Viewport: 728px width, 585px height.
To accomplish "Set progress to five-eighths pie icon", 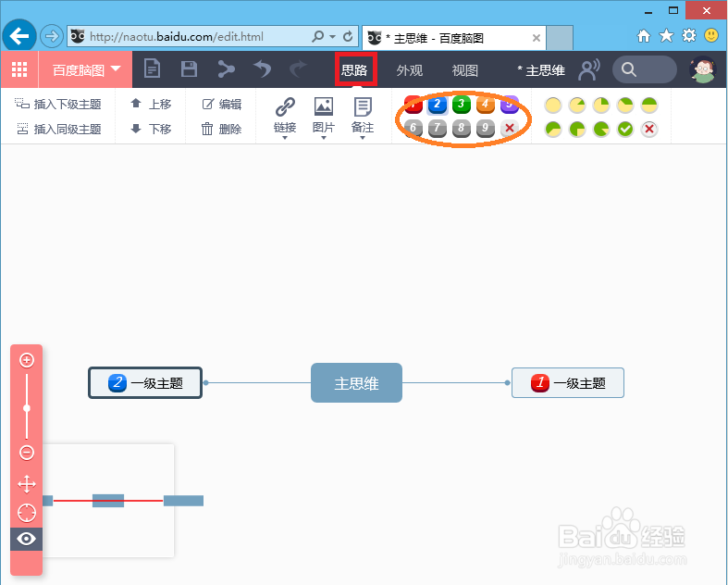I will 553,129.
